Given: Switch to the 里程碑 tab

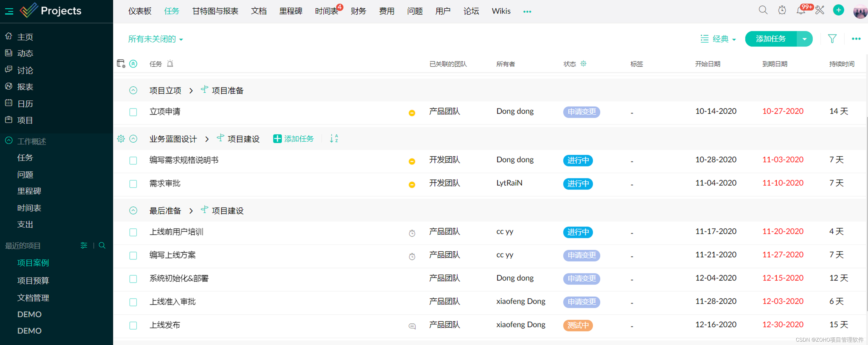Looking at the screenshot, I should 290,11.
